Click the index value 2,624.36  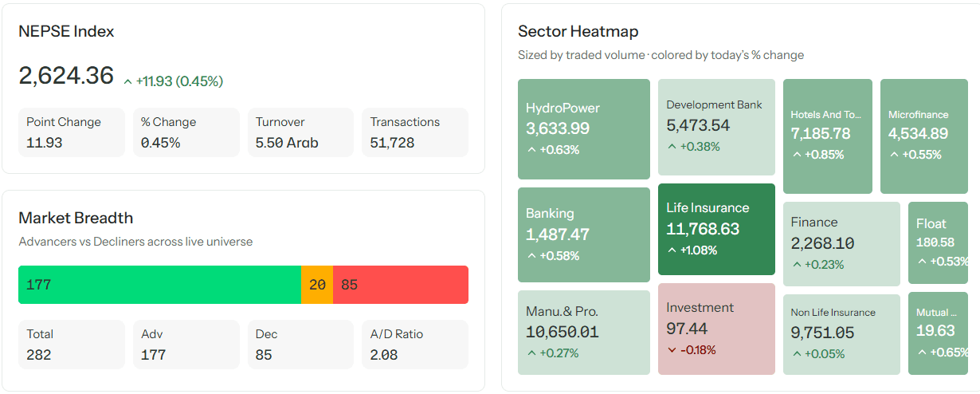click(67, 76)
